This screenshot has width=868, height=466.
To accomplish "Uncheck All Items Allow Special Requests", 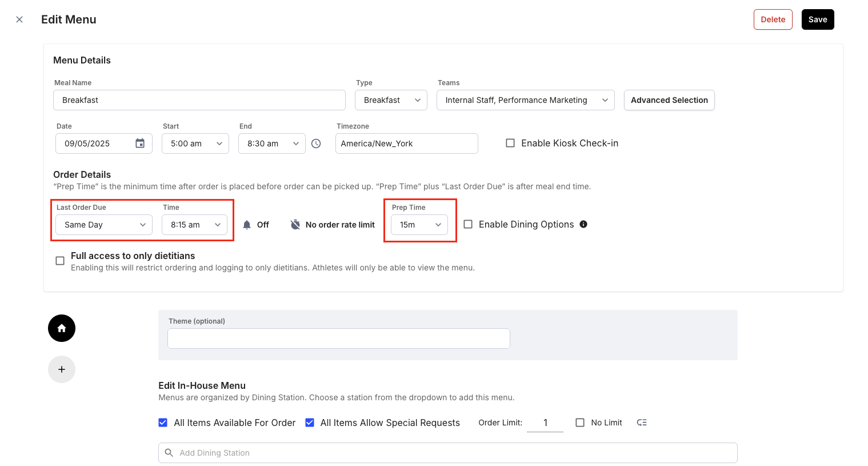I will tap(310, 423).
